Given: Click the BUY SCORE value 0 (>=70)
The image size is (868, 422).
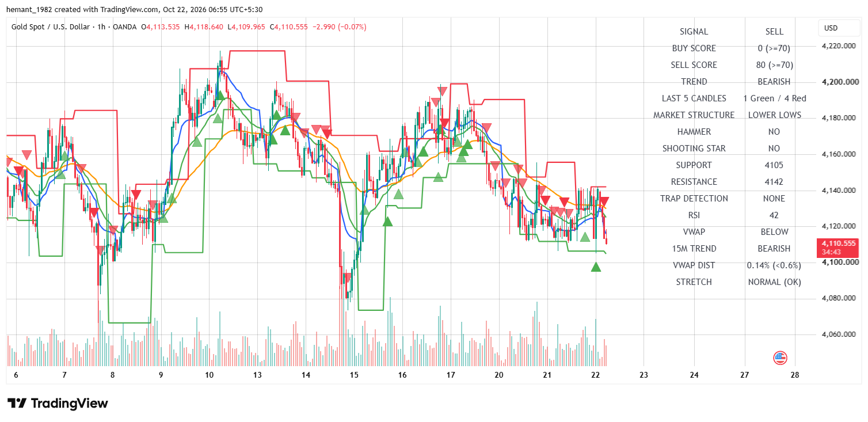Looking at the screenshot, I should (774, 48).
